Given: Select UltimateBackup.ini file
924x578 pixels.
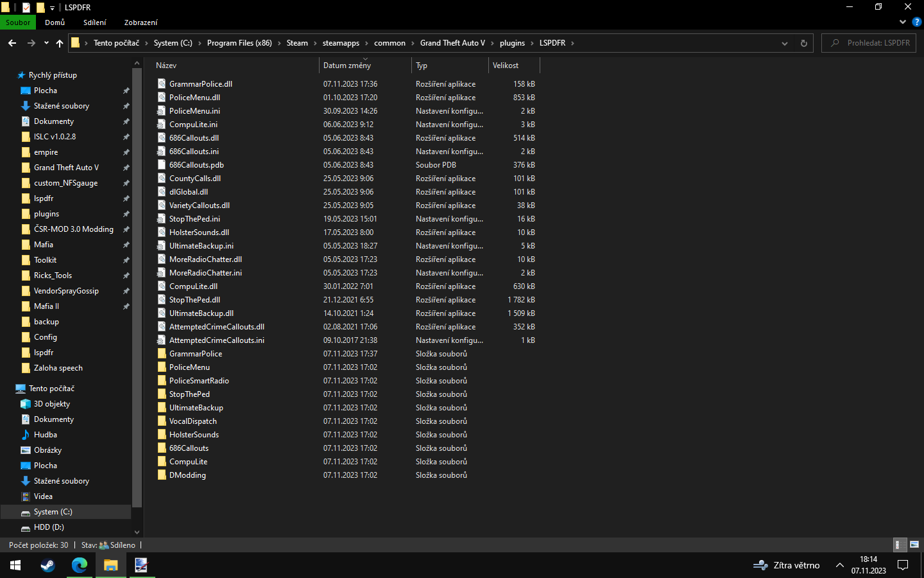Looking at the screenshot, I should pyautogui.click(x=201, y=246).
